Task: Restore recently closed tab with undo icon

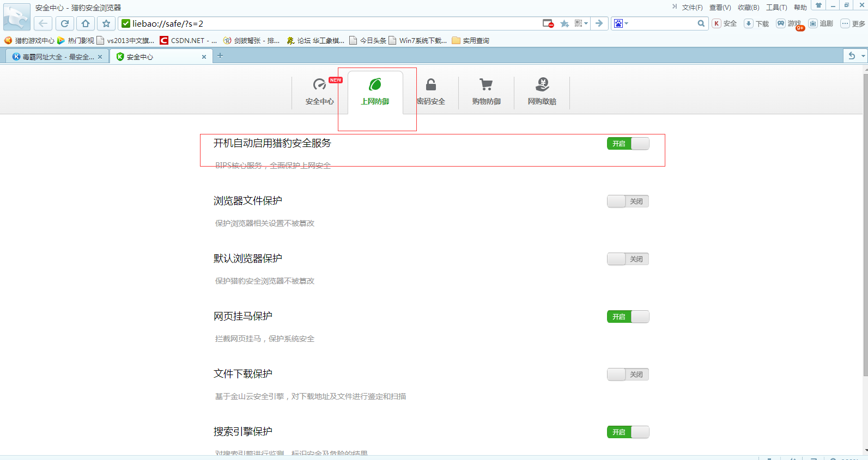Action: (x=852, y=56)
